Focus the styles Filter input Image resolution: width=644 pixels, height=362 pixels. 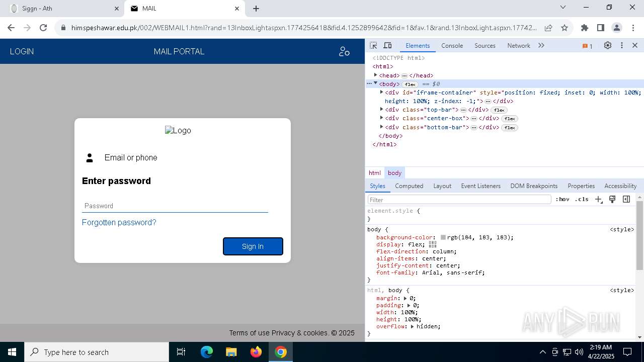[x=459, y=200]
